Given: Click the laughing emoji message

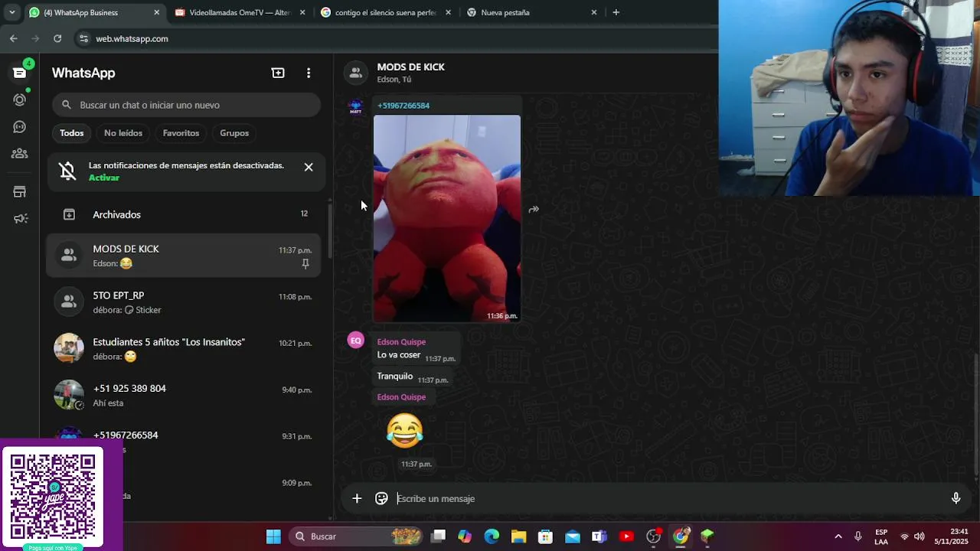Looking at the screenshot, I should pos(404,431).
